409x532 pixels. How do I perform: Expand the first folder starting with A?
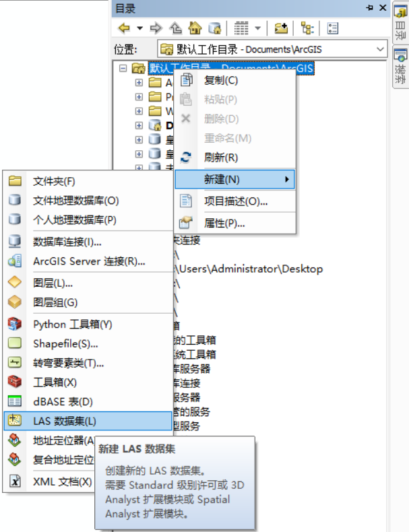[139, 82]
